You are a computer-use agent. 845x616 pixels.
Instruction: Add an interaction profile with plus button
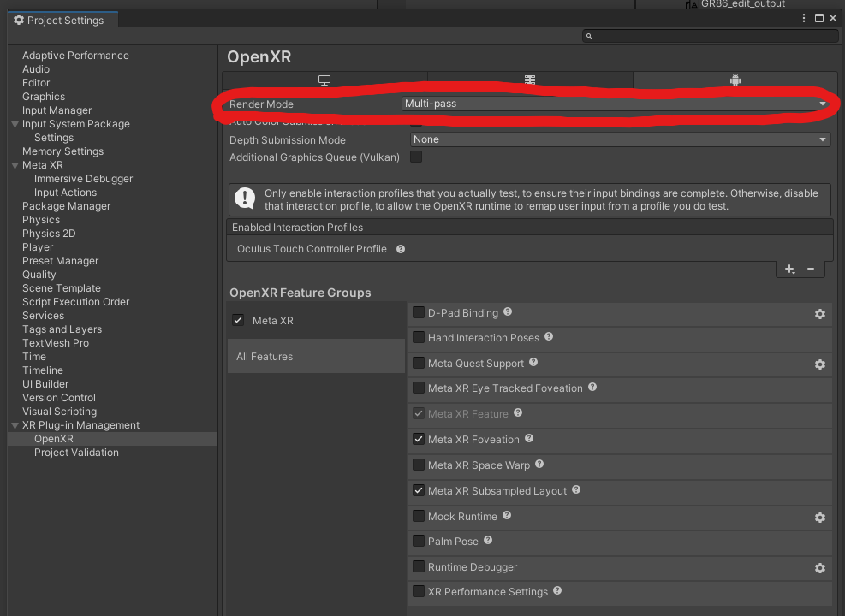click(789, 269)
